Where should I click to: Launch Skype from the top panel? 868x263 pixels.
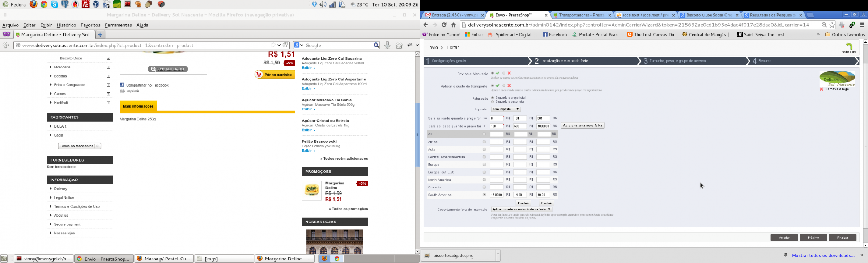[55, 4]
